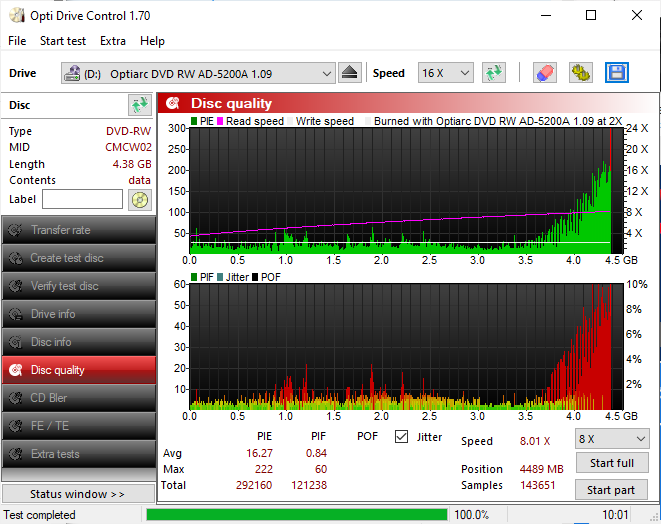Go to Verify test disc
Image resolution: width=661 pixels, height=524 pixels.
click(79, 286)
